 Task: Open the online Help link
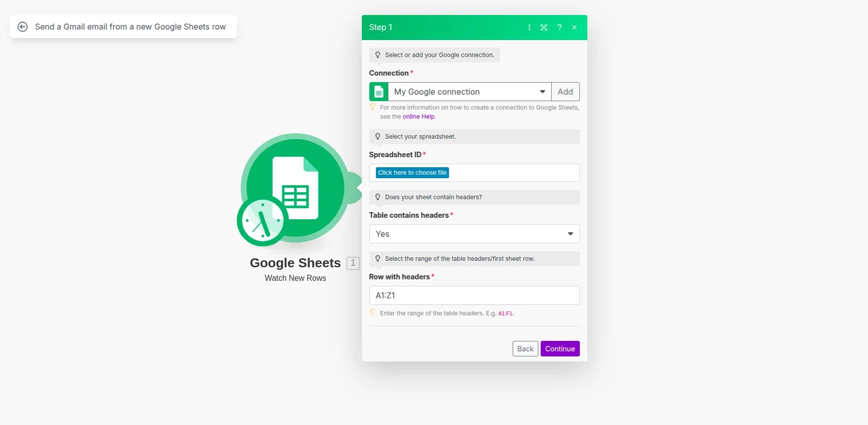418,117
